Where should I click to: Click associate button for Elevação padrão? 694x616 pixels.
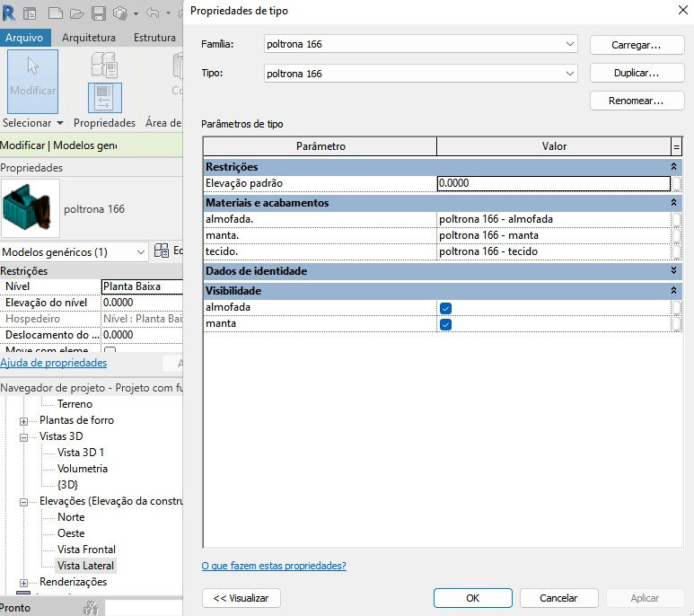(676, 183)
